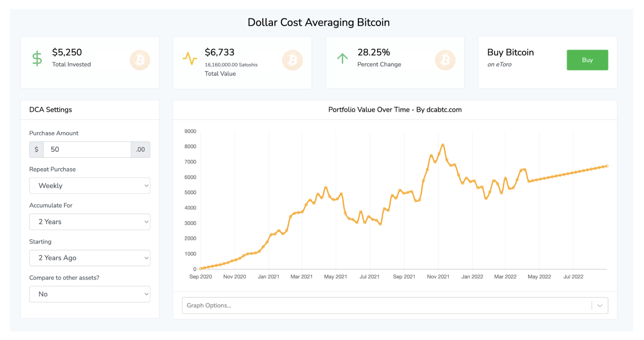Click the Purchase Amount input field

coord(87,149)
